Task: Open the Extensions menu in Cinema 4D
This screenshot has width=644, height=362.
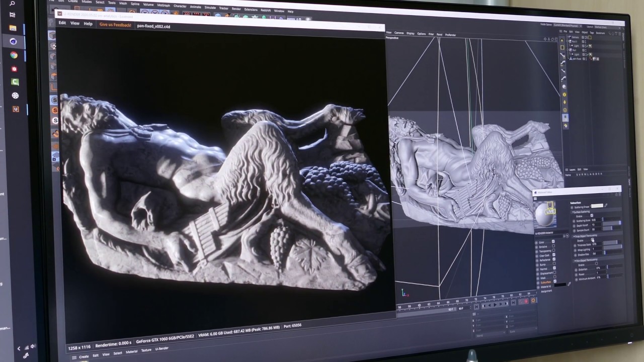Action: click(251, 10)
